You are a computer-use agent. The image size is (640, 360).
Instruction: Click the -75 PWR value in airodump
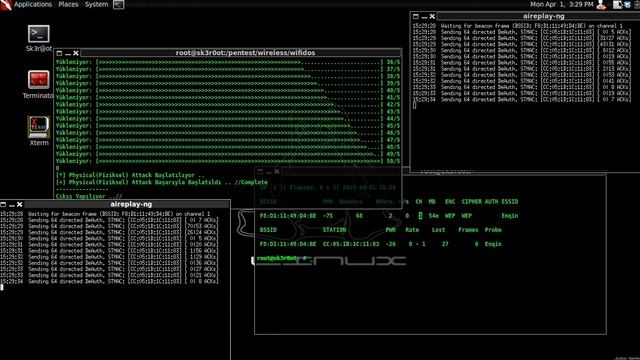click(328, 216)
